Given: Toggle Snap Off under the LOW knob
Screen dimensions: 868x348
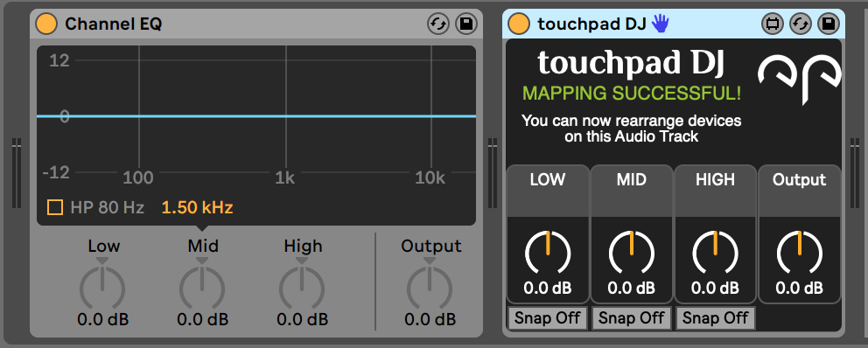Looking at the screenshot, I should point(548,318).
